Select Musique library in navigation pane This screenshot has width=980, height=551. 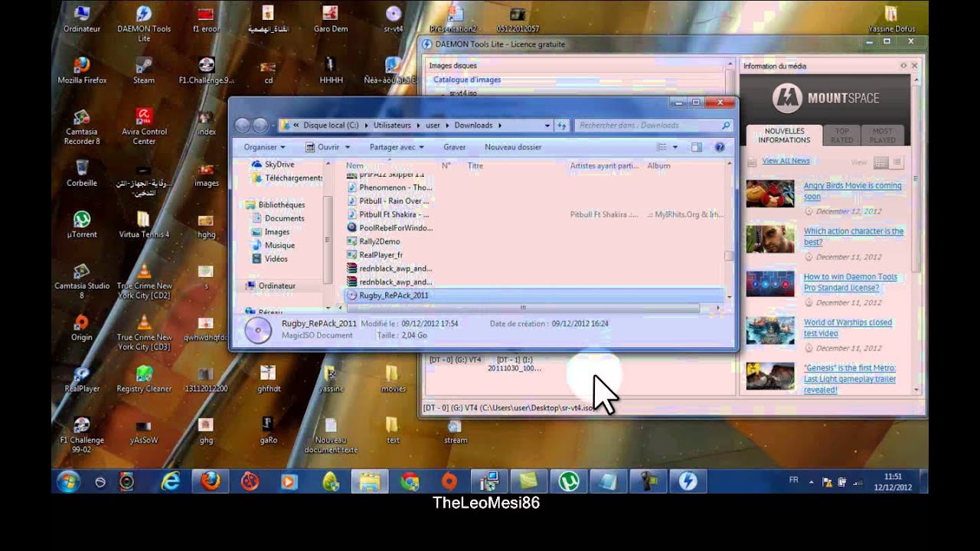click(273, 246)
